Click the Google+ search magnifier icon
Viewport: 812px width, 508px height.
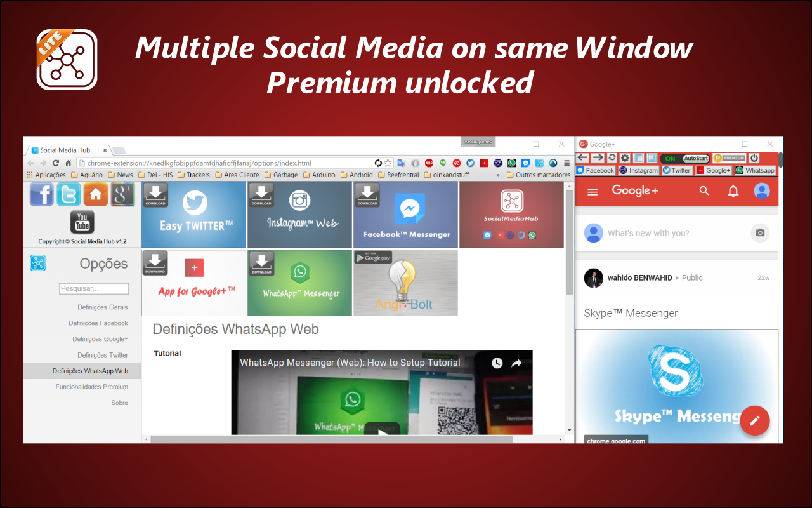tap(704, 190)
